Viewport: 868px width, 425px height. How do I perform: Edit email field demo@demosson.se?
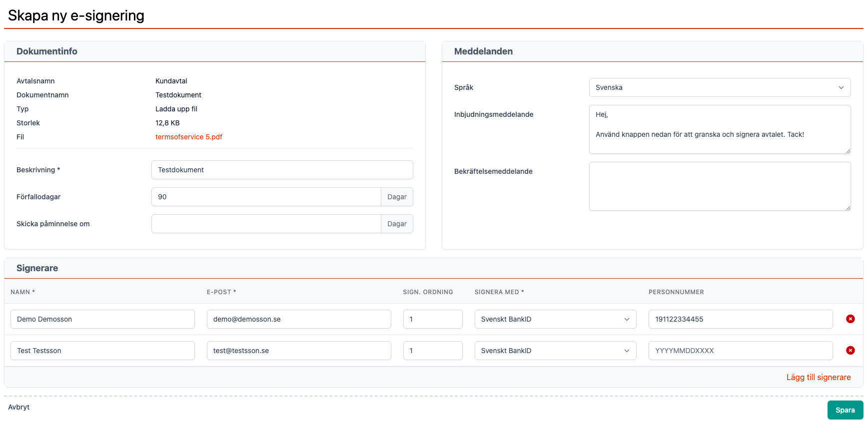coord(299,319)
